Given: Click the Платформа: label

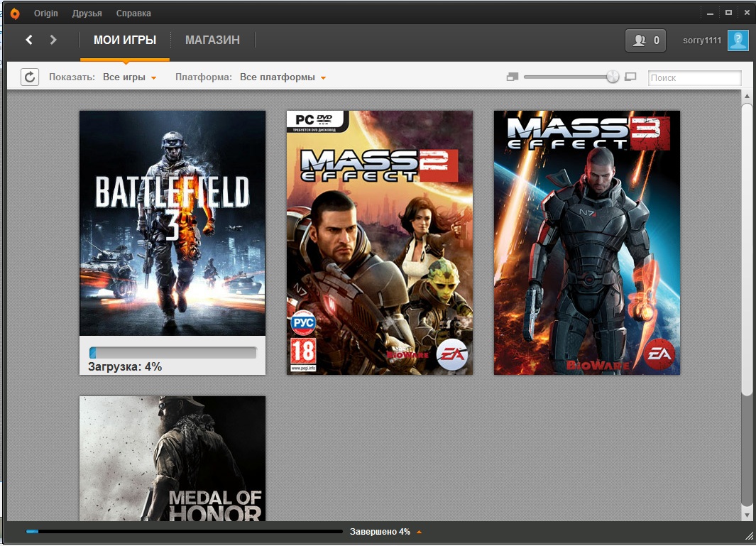Looking at the screenshot, I should tap(204, 77).
